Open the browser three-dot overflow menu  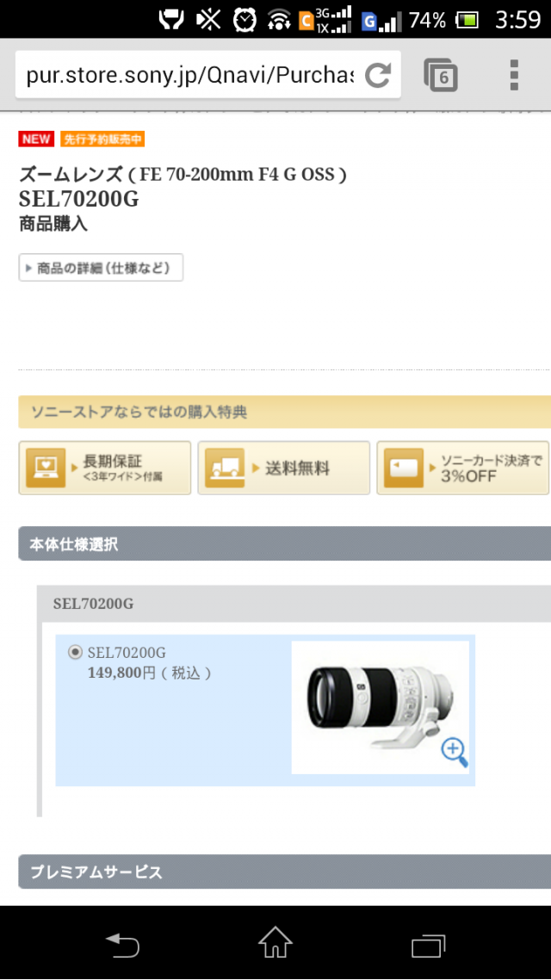click(x=513, y=75)
